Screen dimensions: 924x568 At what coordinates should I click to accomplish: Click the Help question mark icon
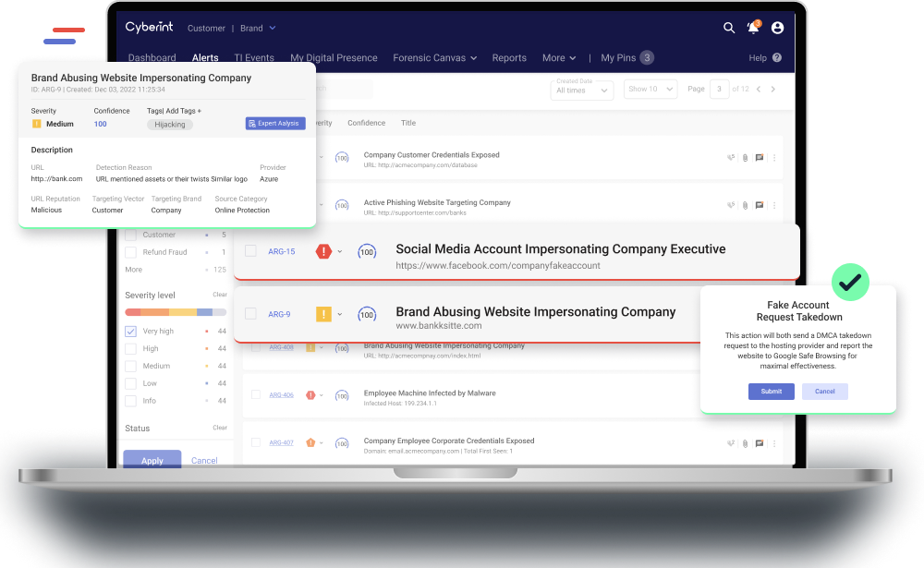[x=777, y=58]
